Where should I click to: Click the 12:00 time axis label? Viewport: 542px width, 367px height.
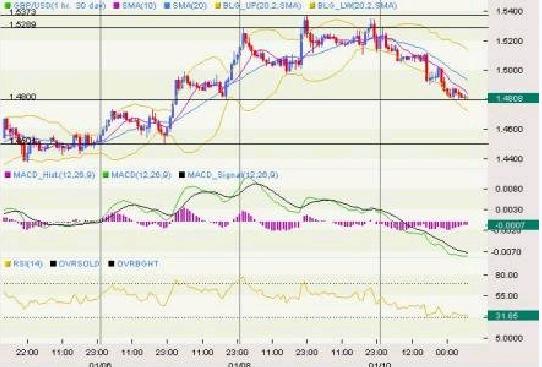coord(413,352)
